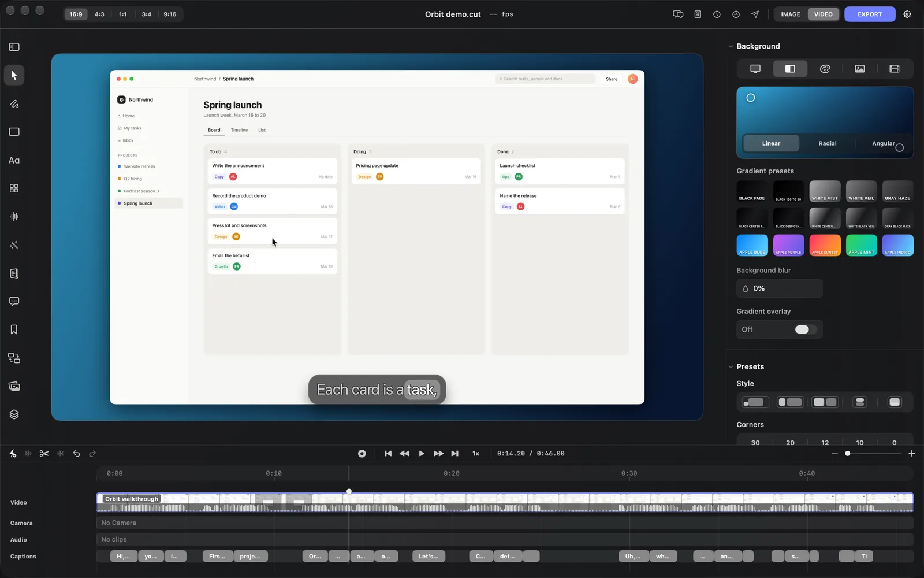Switch to VIDEO mode

pyautogui.click(x=824, y=14)
